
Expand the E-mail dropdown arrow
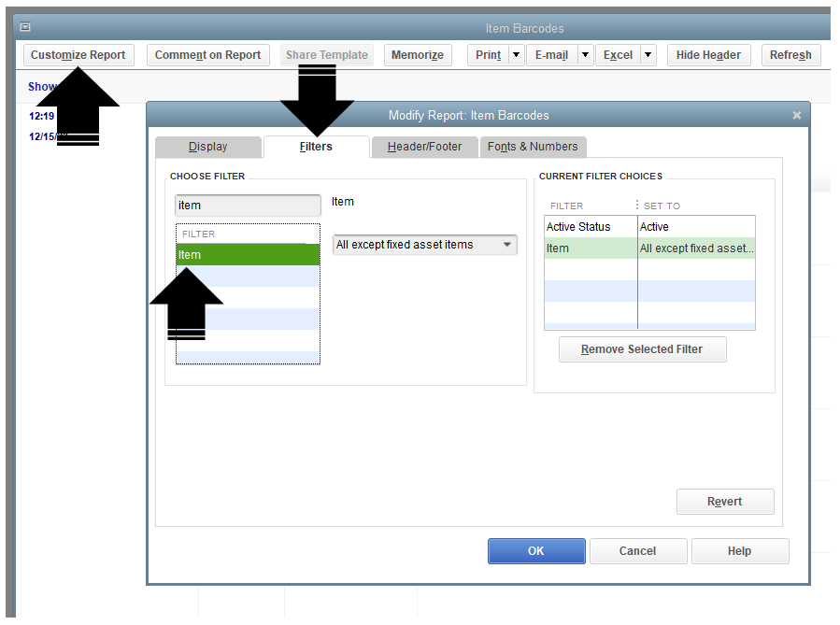pos(586,55)
